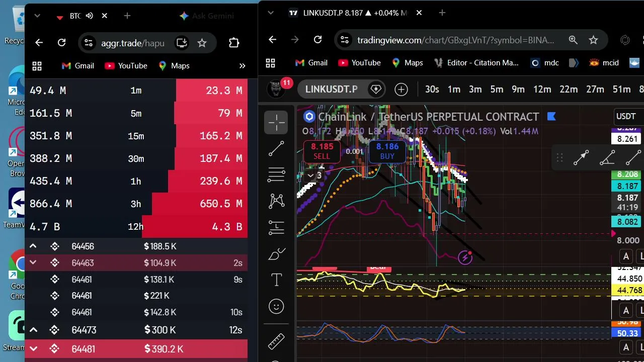Select the crosshair cursor tool in TradingView
The image size is (644, 362).
(x=276, y=122)
